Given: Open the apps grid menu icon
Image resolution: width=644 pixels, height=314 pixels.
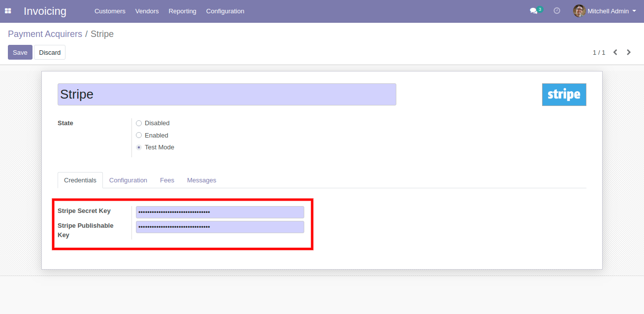Looking at the screenshot, I should pyautogui.click(x=8, y=11).
